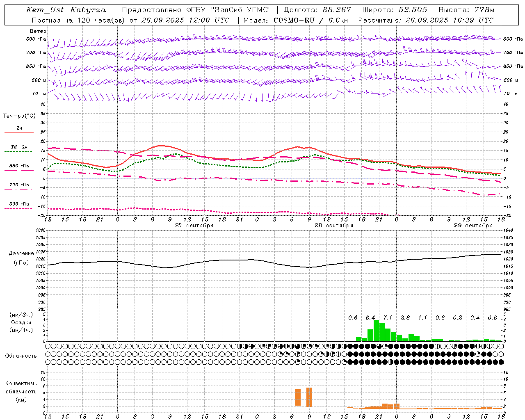Click the tallest green precipitation bar

click(376, 331)
